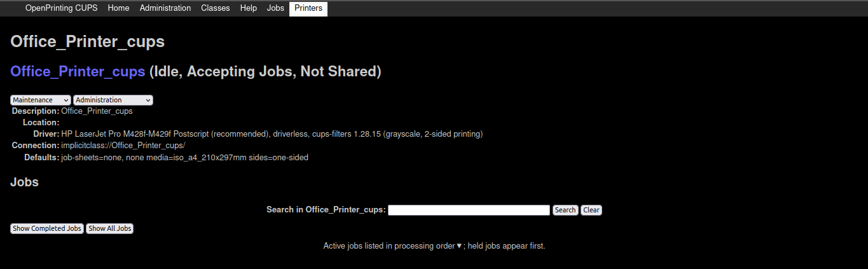Open the Help tab

tap(249, 8)
